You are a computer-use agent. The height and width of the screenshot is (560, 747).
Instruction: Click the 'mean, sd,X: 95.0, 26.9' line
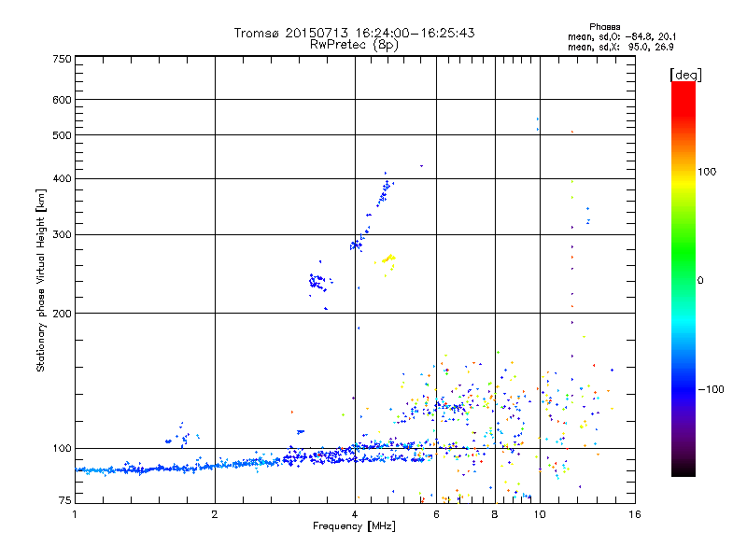(x=620, y=47)
